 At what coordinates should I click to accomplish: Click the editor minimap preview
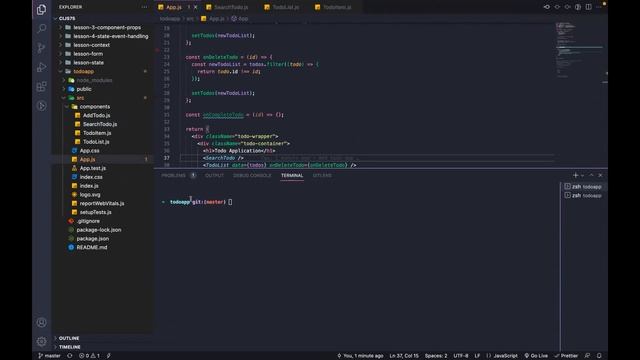[579, 49]
